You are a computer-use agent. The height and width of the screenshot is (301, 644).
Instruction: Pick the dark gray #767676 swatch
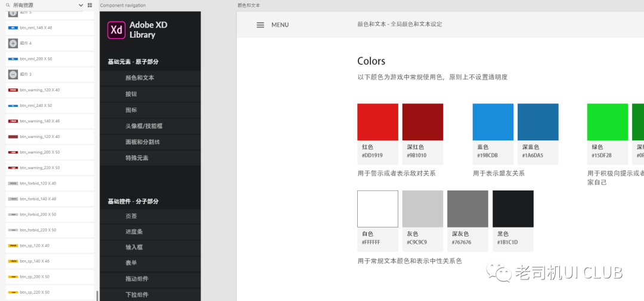(x=468, y=209)
